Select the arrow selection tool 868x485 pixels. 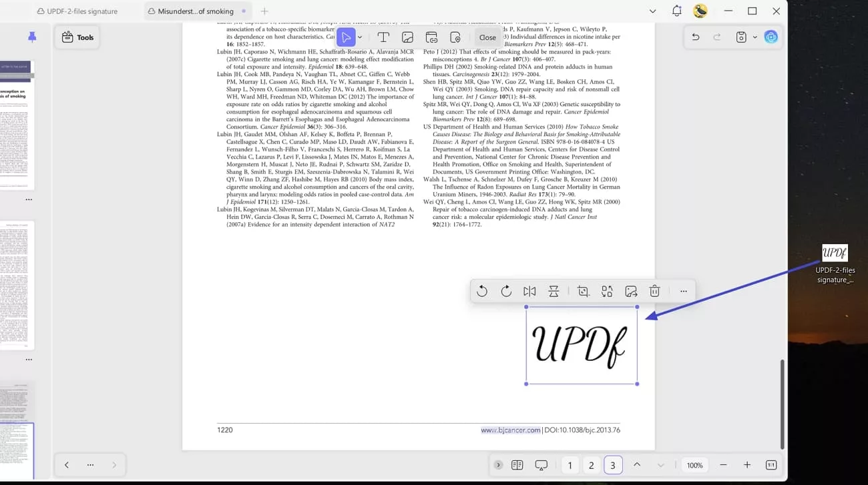click(347, 37)
